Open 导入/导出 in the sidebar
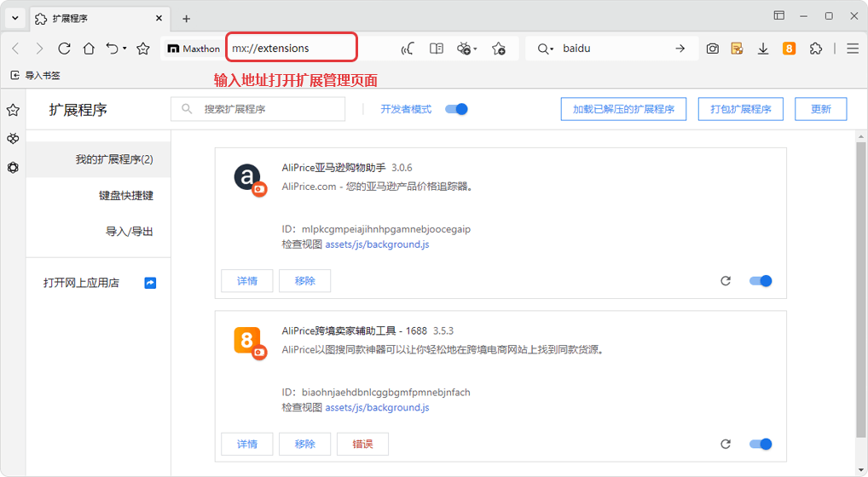The image size is (868, 477). (x=129, y=232)
